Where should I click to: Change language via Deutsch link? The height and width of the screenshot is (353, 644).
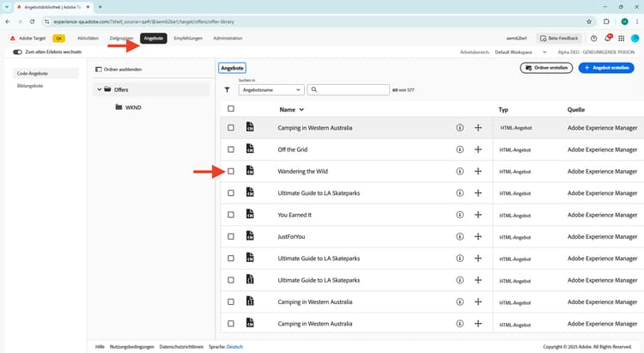(234, 347)
